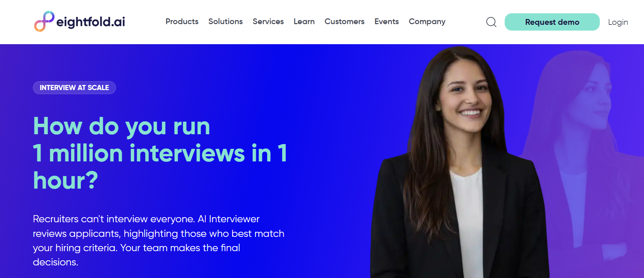This screenshot has width=644, height=278.
Task: Expand the Solutions navigation menu
Action: point(225,21)
